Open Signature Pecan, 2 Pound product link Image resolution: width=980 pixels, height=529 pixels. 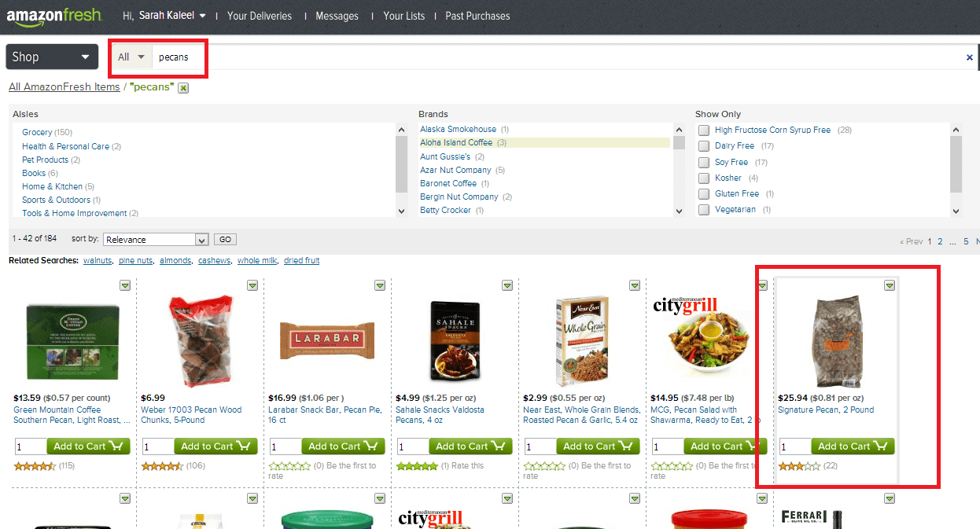click(826, 410)
